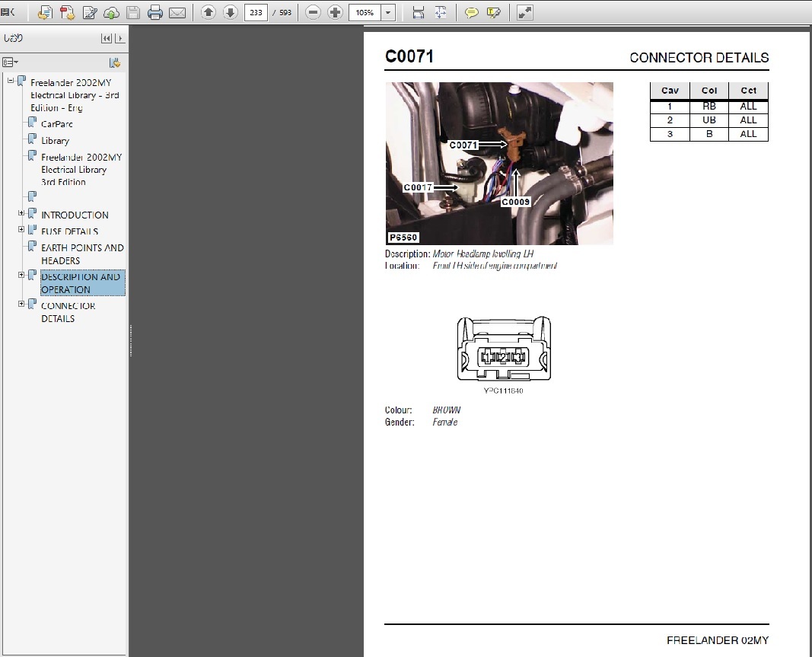Open the EARTH POINTS AND HEADERS bookmark
This screenshot has width=812, height=657.
[x=82, y=254]
